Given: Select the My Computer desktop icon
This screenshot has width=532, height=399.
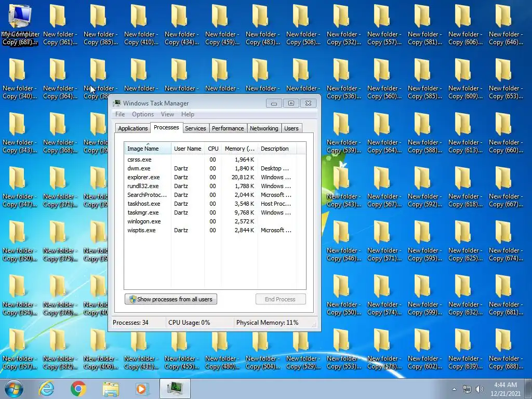Looking at the screenshot, I should pos(20,25).
